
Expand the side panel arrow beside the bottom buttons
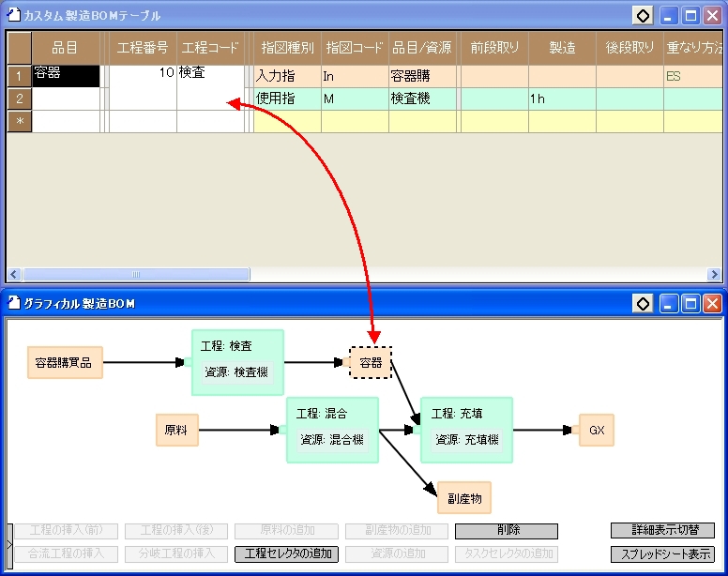pyautogui.click(x=9, y=546)
